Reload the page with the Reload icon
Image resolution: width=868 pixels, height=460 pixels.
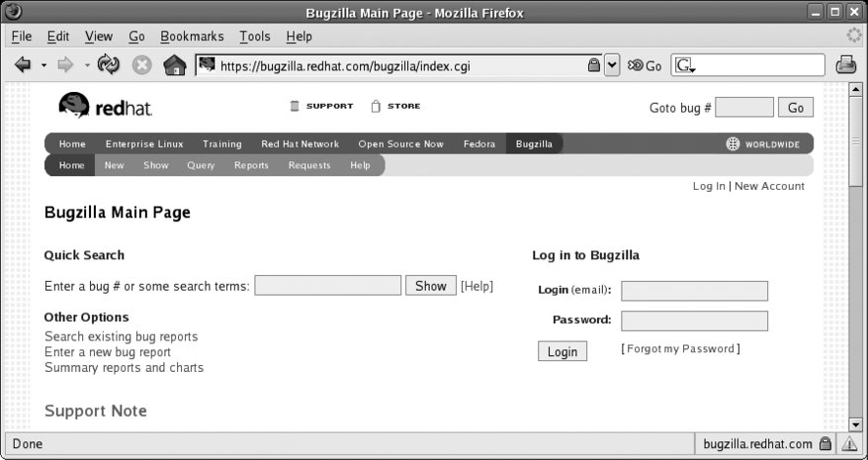click(109, 65)
